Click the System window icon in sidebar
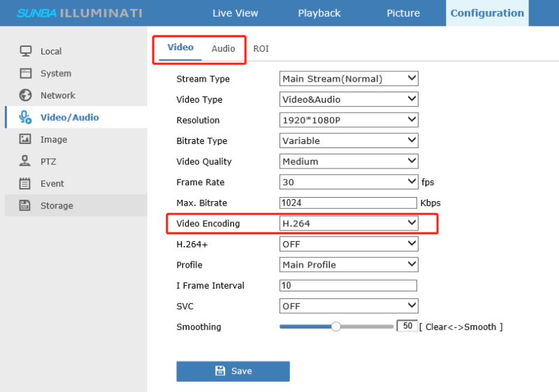 tap(26, 73)
